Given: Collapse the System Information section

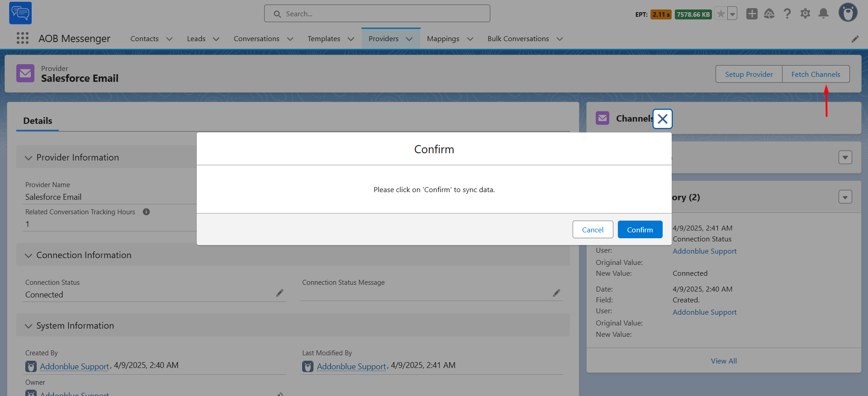Looking at the screenshot, I should point(28,326).
